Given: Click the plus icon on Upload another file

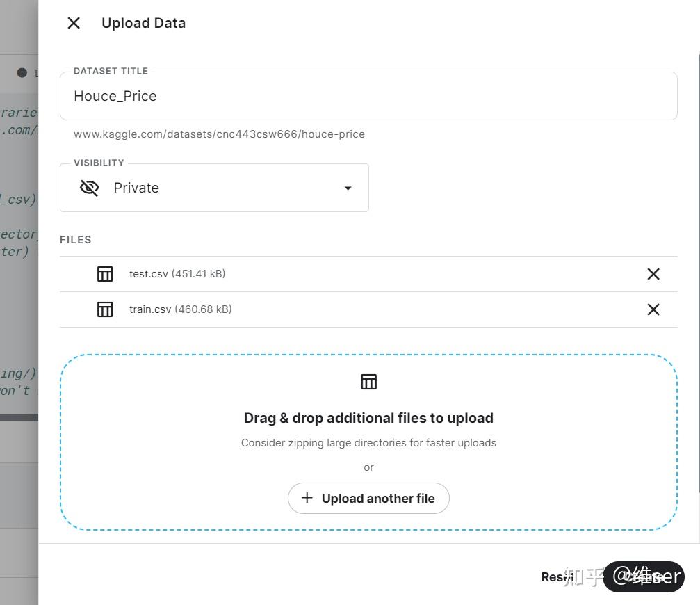Looking at the screenshot, I should [307, 498].
